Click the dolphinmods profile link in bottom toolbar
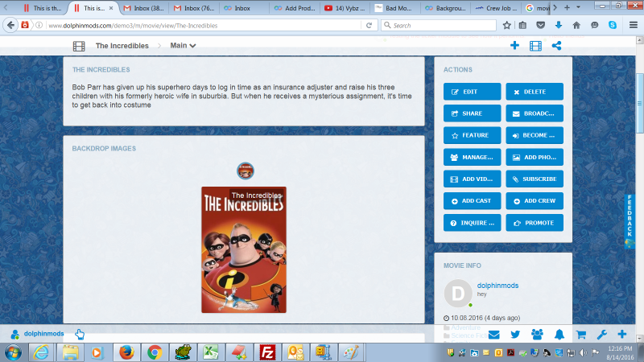 (x=43, y=334)
